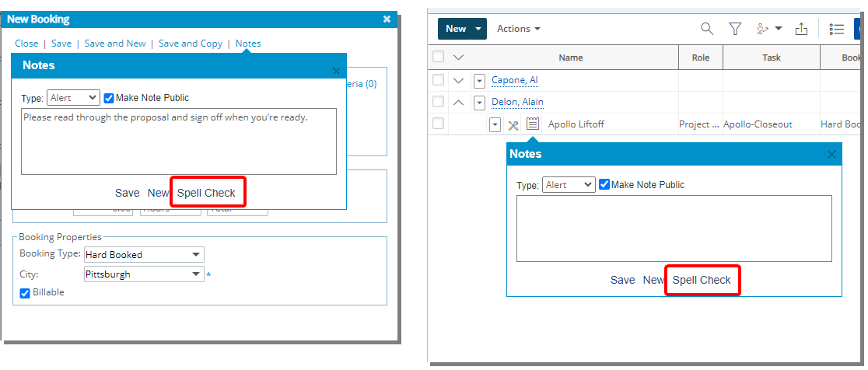868x370 pixels.
Task: Open the Capone, Al row menu arrow
Action: [x=479, y=81]
